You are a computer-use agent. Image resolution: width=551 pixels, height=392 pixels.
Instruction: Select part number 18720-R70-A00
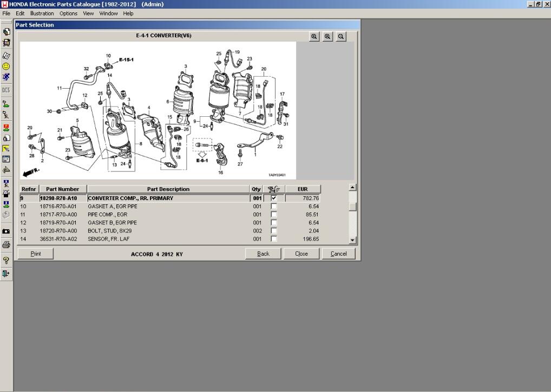pyautogui.click(x=58, y=230)
